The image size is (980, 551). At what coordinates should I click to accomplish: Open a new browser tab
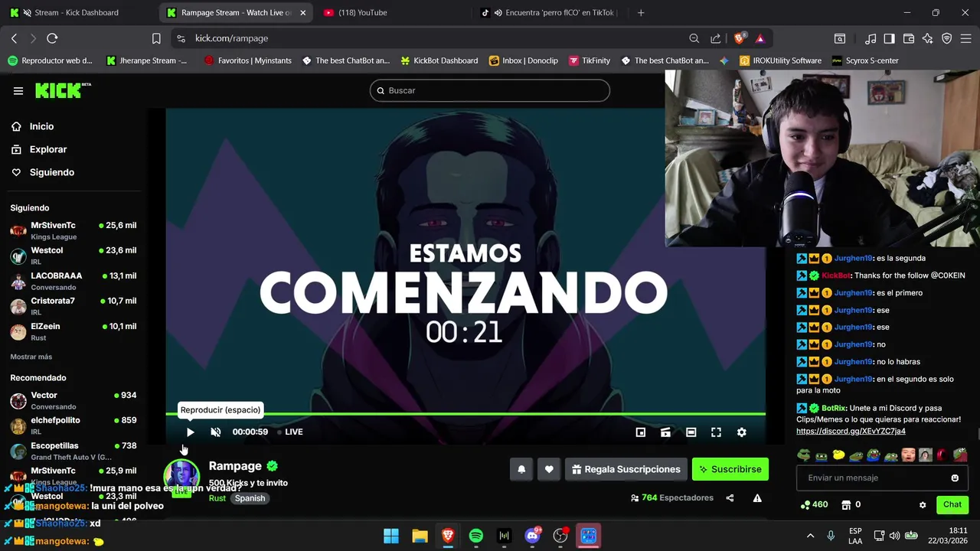(x=641, y=13)
